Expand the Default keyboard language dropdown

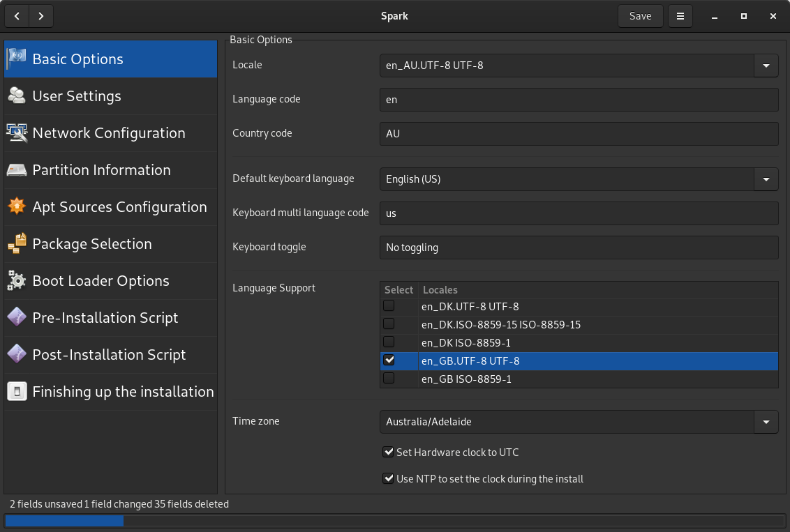(x=766, y=179)
